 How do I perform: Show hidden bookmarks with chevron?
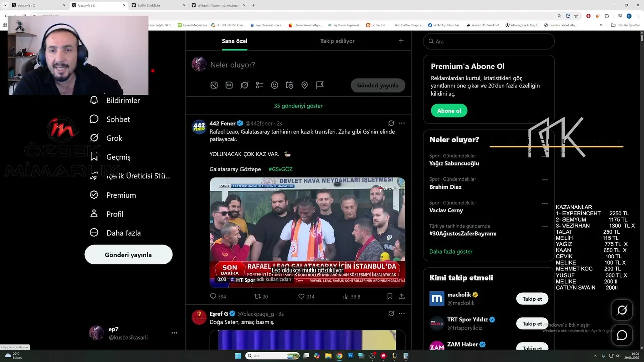pyautogui.click(x=601, y=25)
